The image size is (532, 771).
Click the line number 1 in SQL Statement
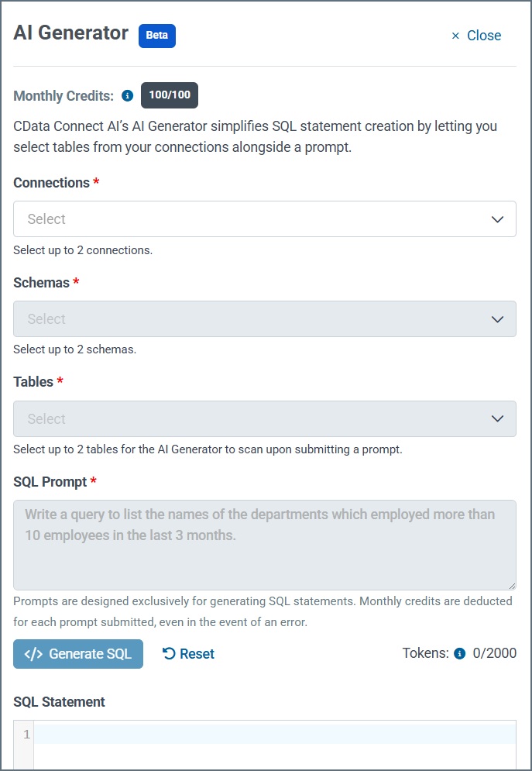25,733
